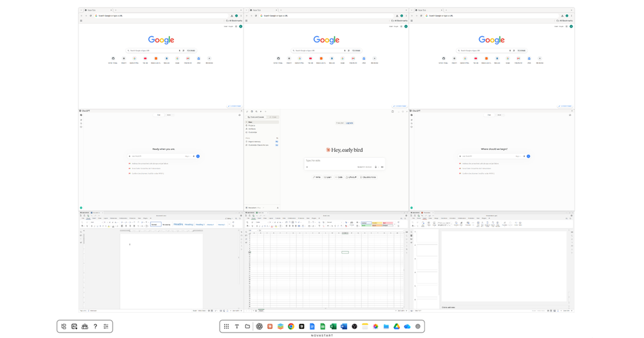Viewport: 644px width, 338px height.
Task: Open All Bookmarks in the middle Chrome window
Action: [400, 21]
